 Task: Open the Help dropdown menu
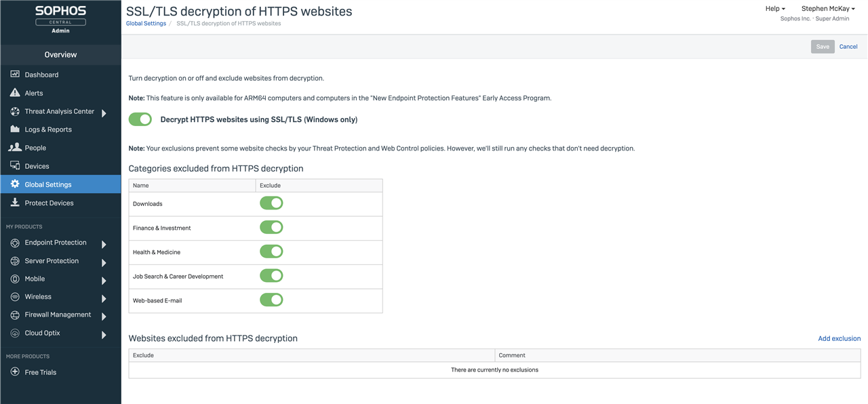[775, 9]
